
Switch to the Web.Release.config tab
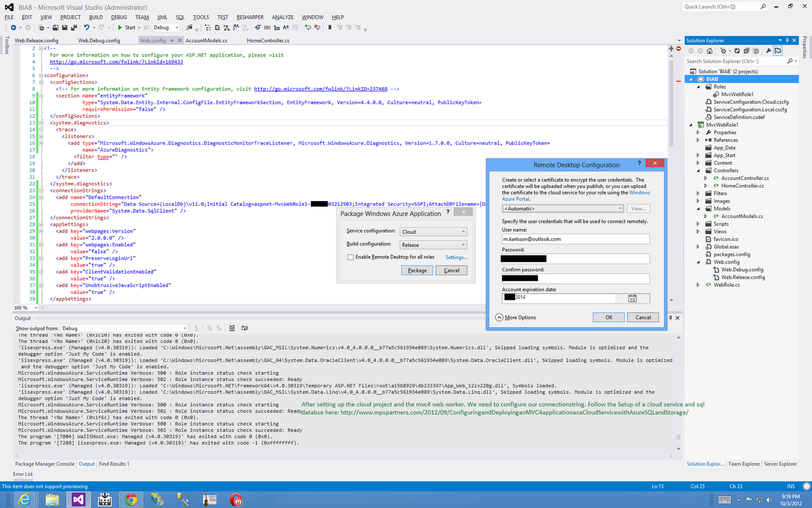37,41
